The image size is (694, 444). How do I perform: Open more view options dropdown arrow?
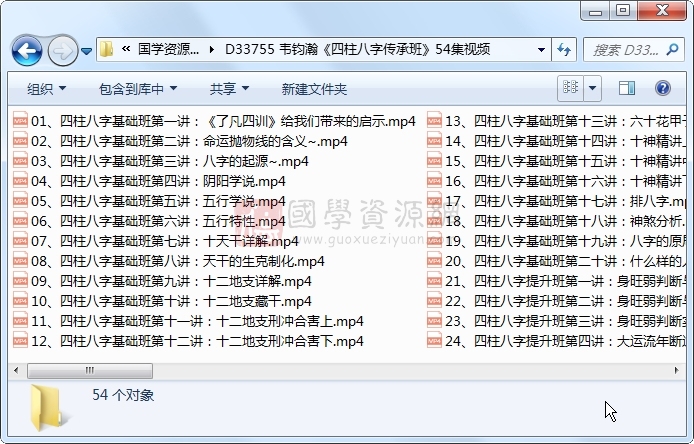(593, 88)
